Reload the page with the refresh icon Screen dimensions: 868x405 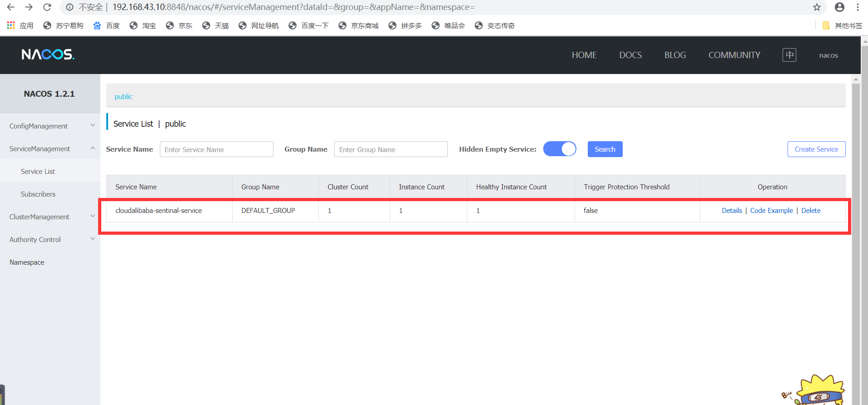pyautogui.click(x=47, y=7)
